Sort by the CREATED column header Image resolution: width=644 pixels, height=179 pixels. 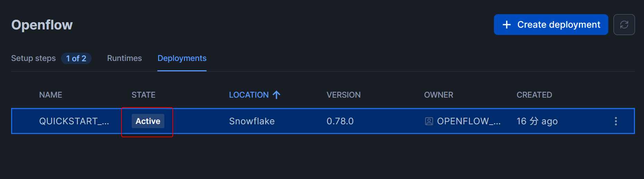[534, 95]
